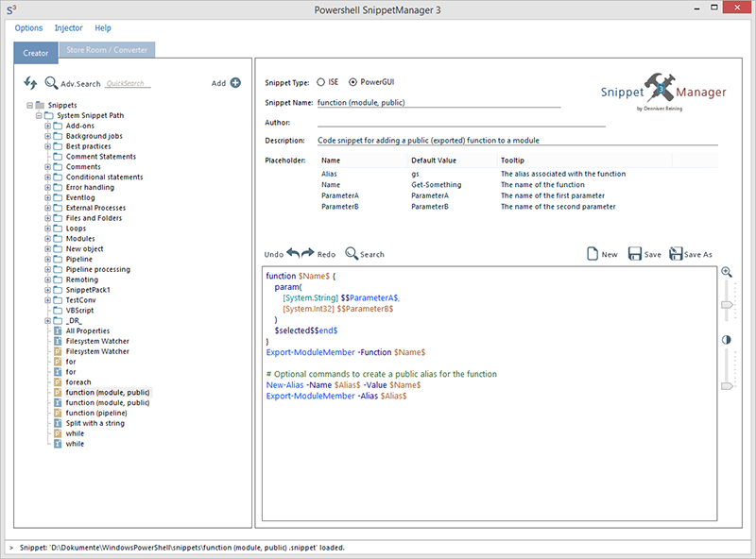Click the VBScript folder icon
The height and width of the screenshot is (559, 756).
(x=58, y=311)
